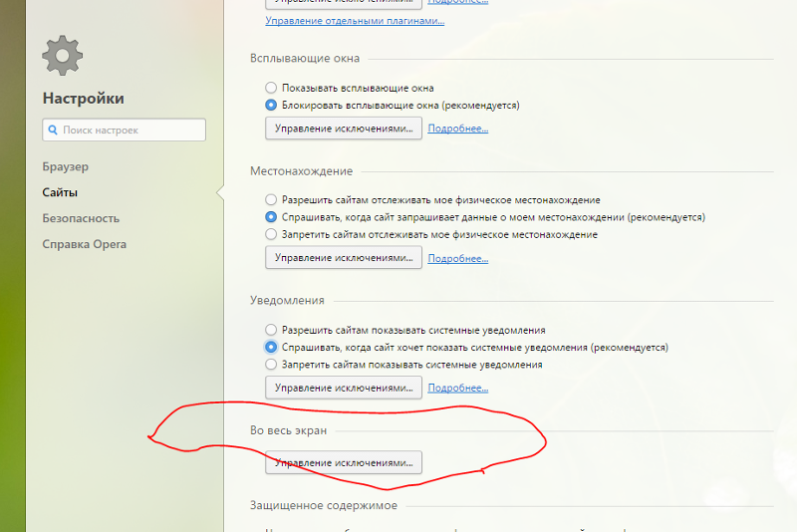Select 'Блокировать всплывающие окна' radio option
Image resolution: width=797 pixels, height=532 pixels.
pos(271,105)
